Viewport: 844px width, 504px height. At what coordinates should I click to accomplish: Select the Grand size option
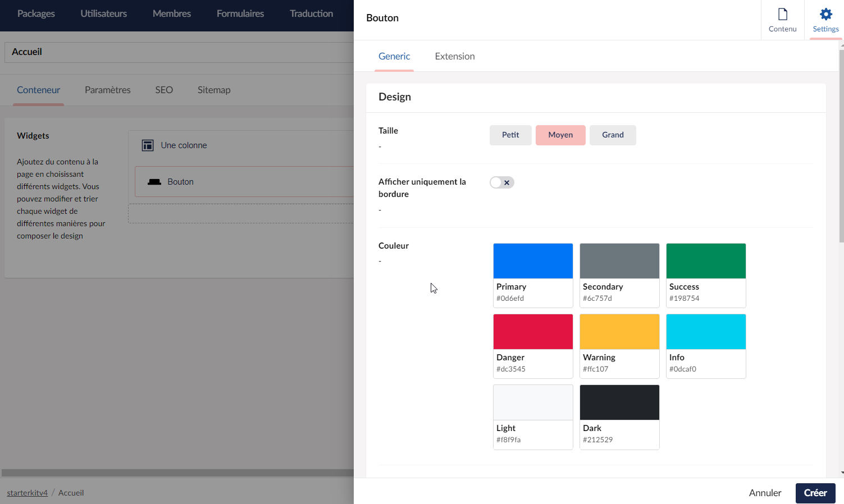coord(613,135)
